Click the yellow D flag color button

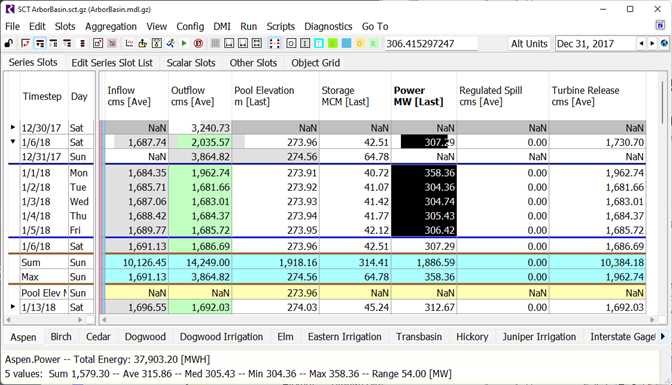click(360, 43)
